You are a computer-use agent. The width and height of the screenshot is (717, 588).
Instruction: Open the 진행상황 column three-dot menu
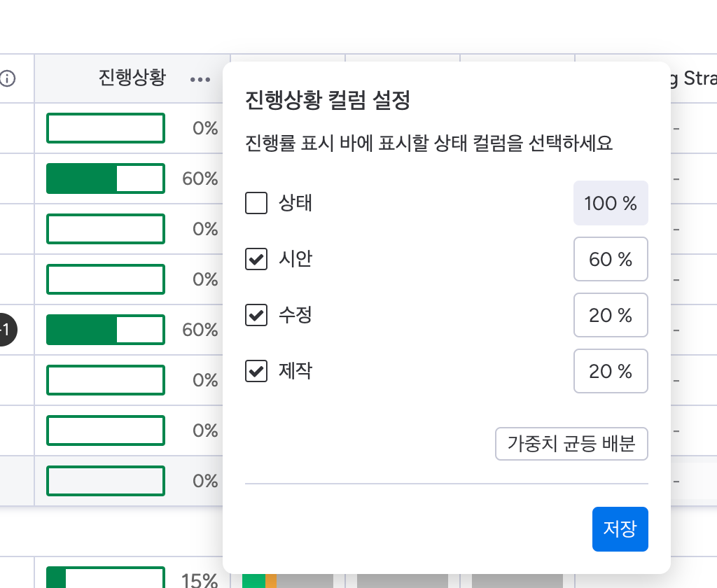click(200, 79)
